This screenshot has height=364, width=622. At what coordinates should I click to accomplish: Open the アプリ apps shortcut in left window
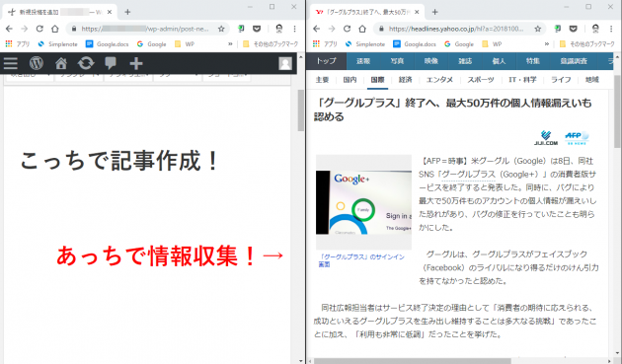[18, 44]
